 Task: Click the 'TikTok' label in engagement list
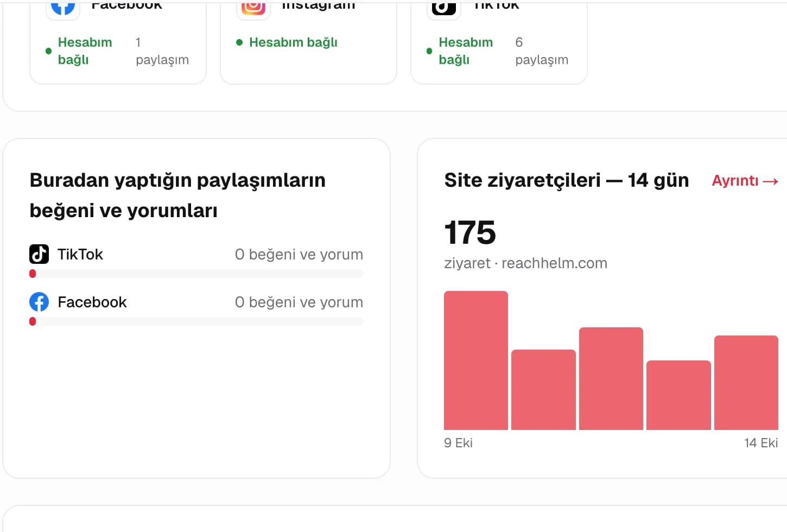(80, 254)
